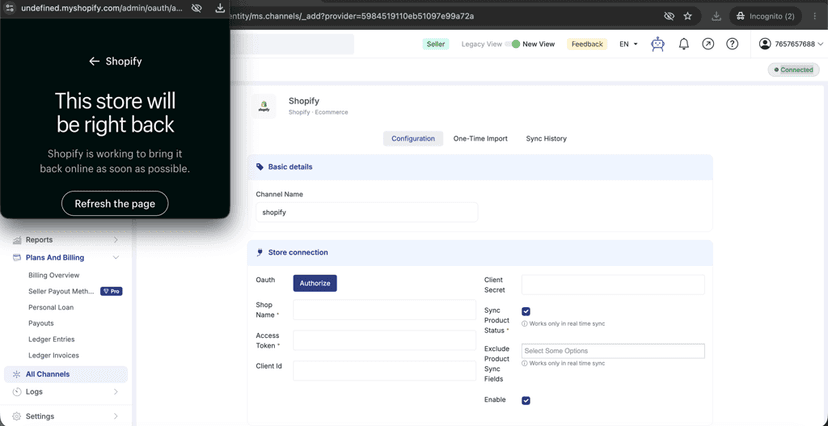Image resolution: width=828 pixels, height=426 pixels.
Task: Click the Authorize Oauth button
Action: (315, 283)
